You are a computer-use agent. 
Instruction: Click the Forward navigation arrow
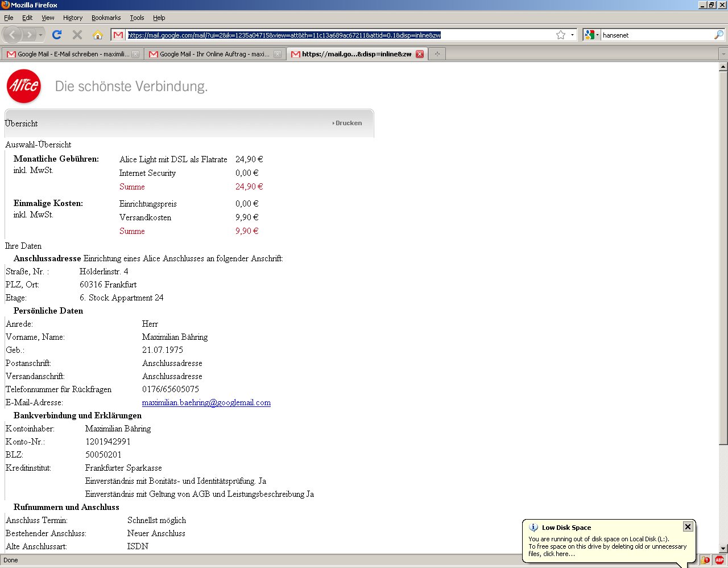(30, 35)
